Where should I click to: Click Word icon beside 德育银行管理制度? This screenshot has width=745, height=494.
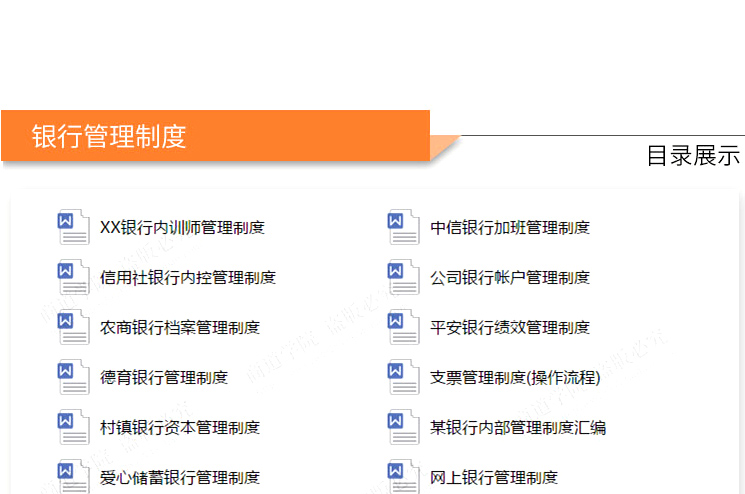(73, 377)
